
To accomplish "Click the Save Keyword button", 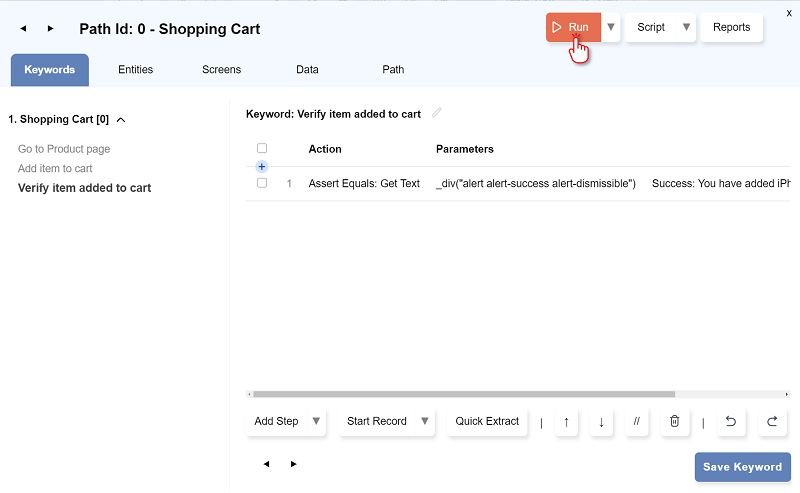I will pos(742,467).
